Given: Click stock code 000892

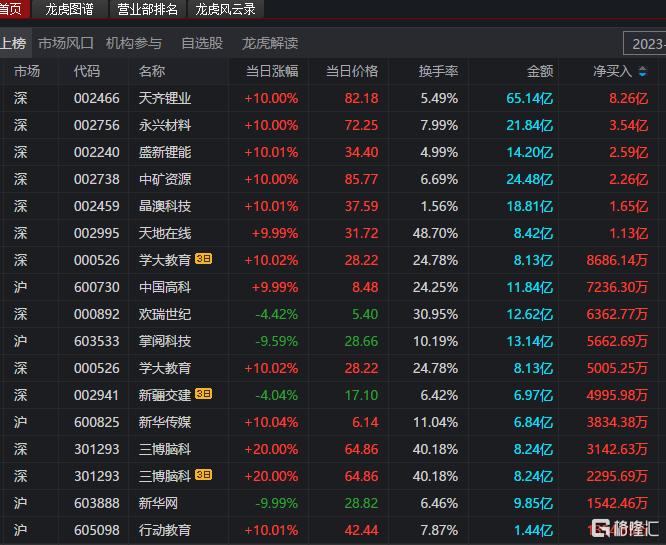Looking at the screenshot, I should 96,314.
